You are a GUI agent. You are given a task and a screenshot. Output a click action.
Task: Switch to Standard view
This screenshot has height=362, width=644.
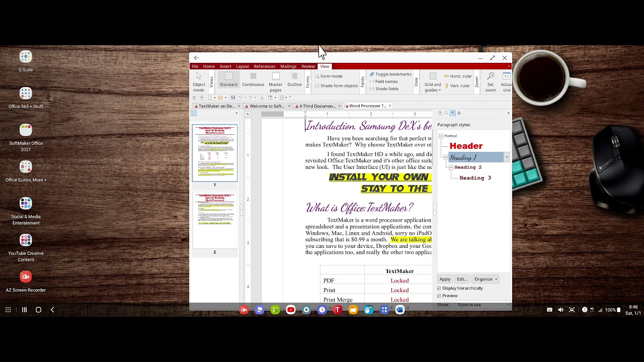point(228,80)
